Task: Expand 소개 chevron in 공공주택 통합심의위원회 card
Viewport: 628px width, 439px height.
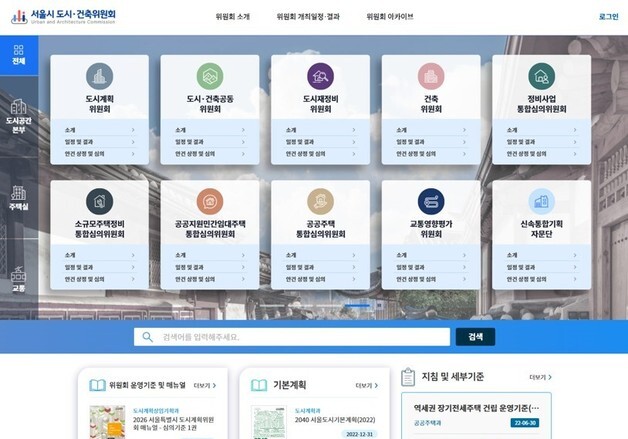Action: 354,255
